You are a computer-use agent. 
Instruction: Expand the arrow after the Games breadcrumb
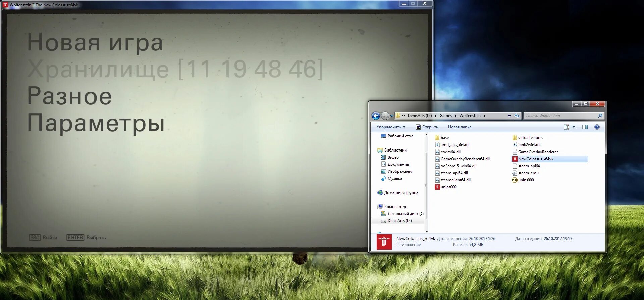[x=455, y=116]
